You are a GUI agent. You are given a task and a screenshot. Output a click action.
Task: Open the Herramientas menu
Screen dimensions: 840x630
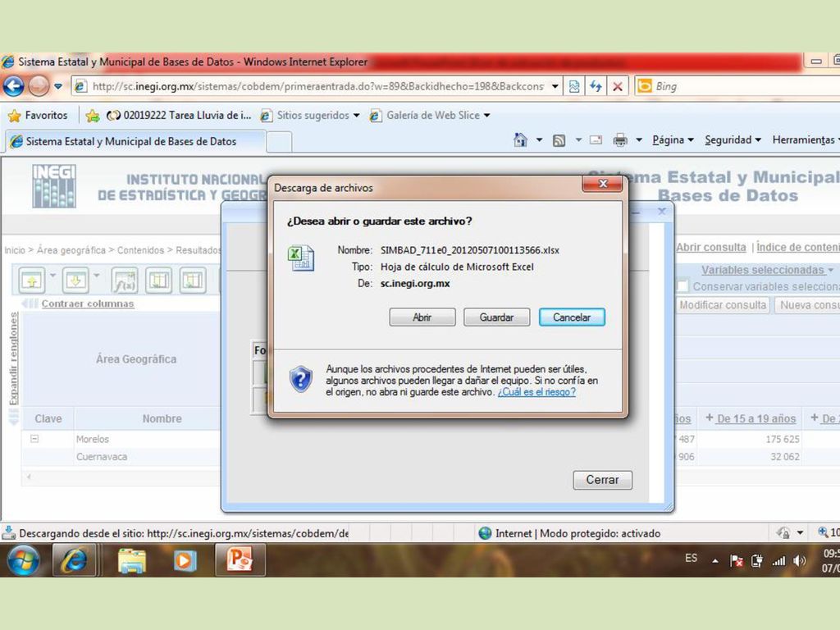(806, 139)
